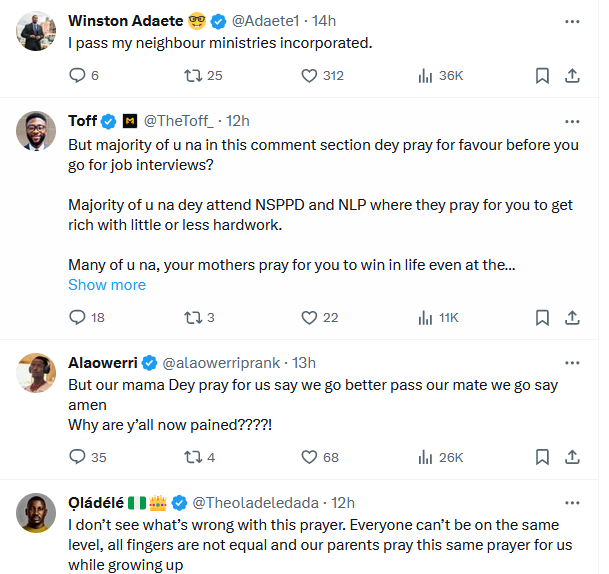
Task: Reply to Winston Adaete's tweet
Action: pyautogui.click(x=79, y=75)
